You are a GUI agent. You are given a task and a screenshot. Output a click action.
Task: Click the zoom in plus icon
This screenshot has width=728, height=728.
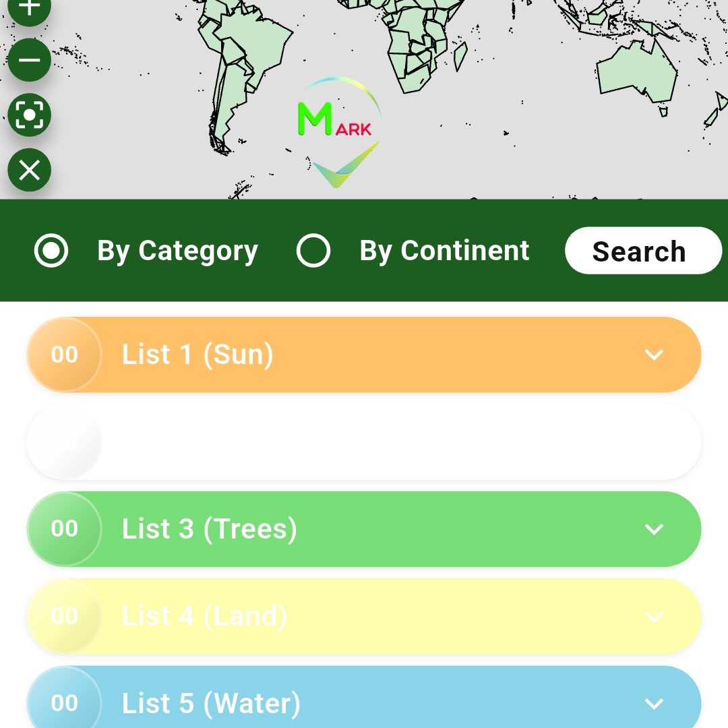(30, 8)
